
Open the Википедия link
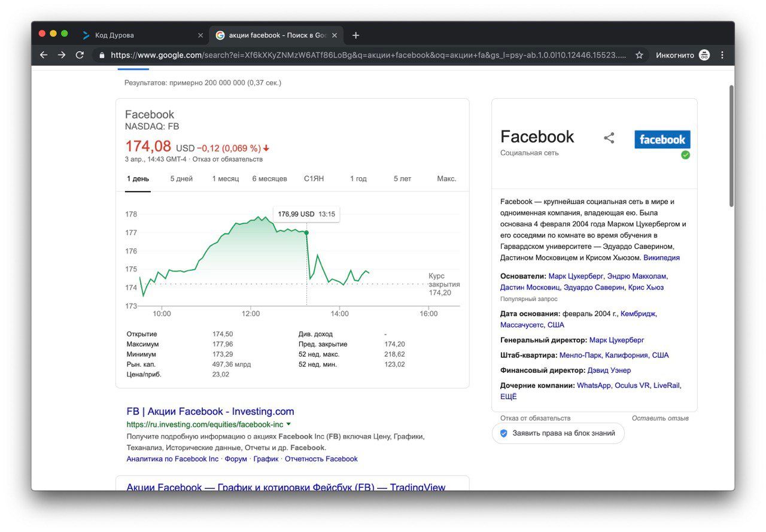click(661, 258)
